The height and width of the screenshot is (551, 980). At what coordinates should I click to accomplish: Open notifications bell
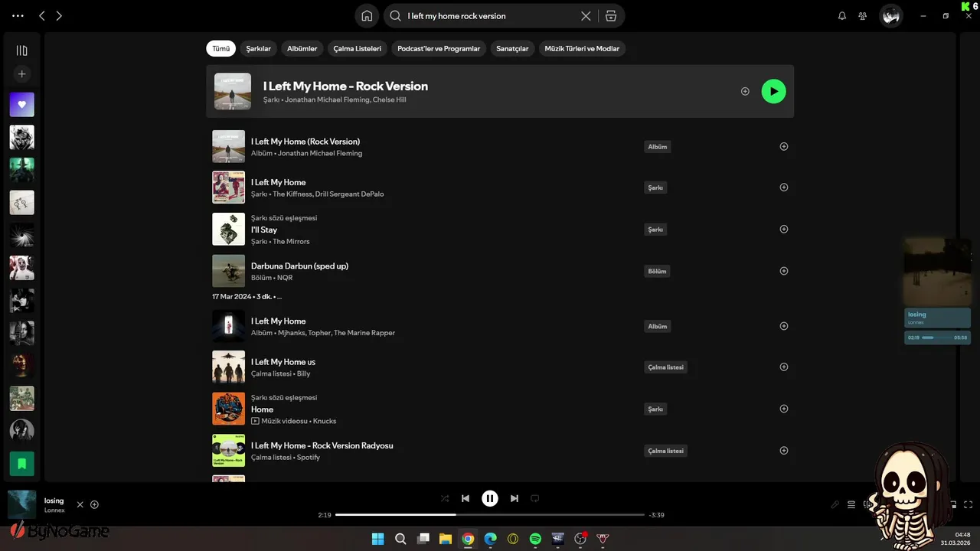click(x=842, y=15)
